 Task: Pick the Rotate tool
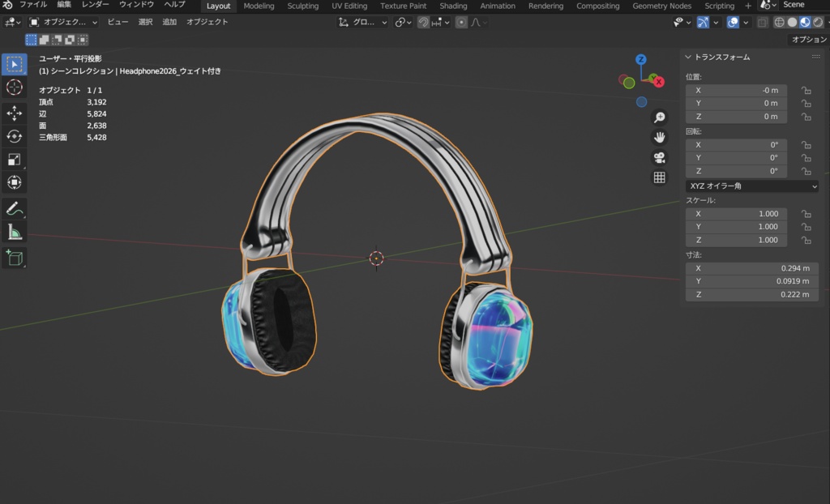(15, 136)
